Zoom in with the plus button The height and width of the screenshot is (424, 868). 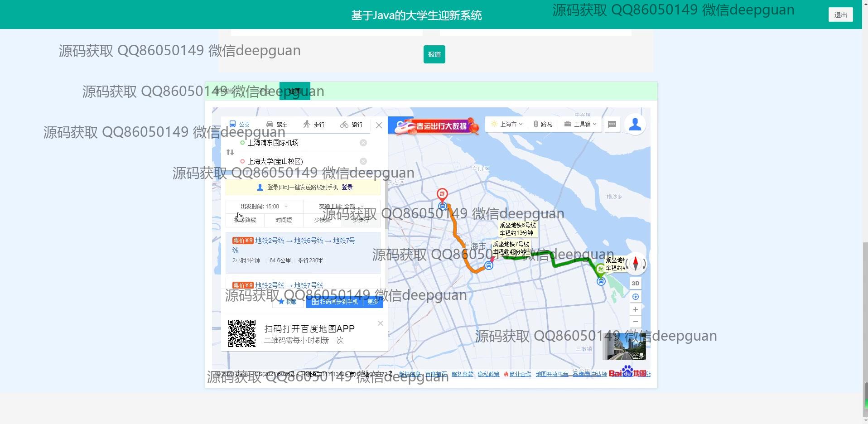click(636, 309)
